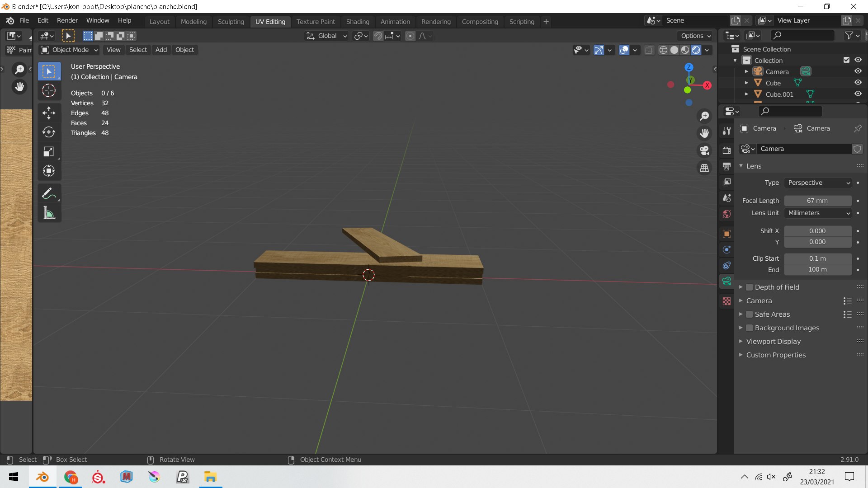This screenshot has width=868, height=488.
Task: Select the Measure tool
Action: pyautogui.click(x=49, y=213)
